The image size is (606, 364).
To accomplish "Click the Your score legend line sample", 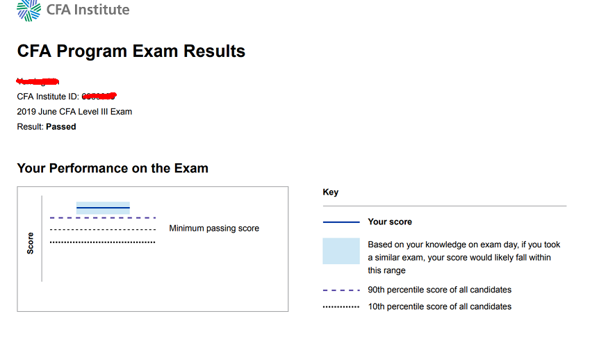I will pos(341,222).
